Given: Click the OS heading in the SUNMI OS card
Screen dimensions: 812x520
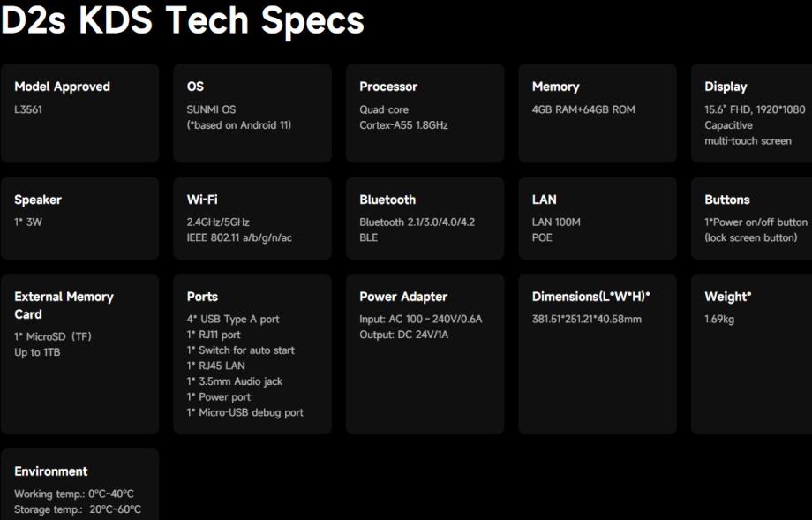Looking at the screenshot, I should click(195, 87).
